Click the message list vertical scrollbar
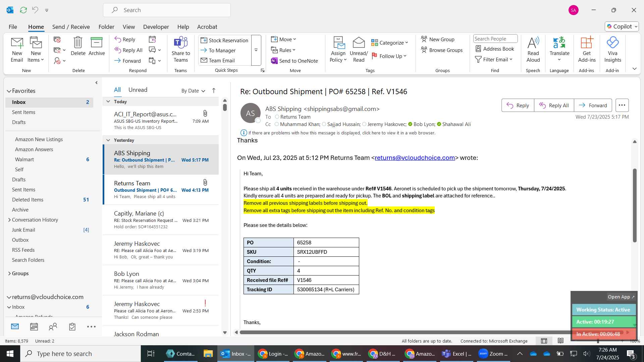The width and height of the screenshot is (644, 362). click(x=225, y=107)
